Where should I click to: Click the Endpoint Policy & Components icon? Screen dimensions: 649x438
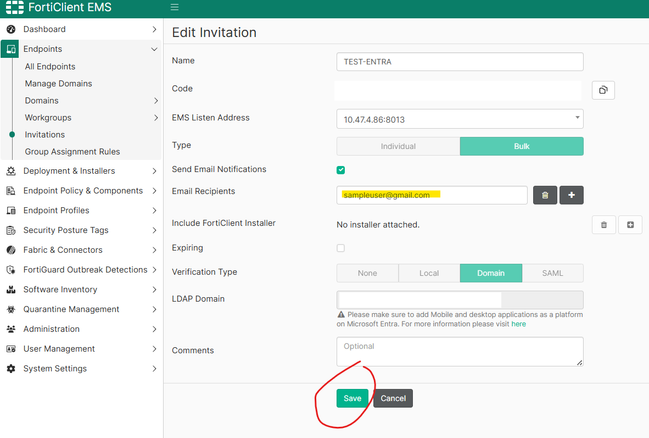pos(11,191)
